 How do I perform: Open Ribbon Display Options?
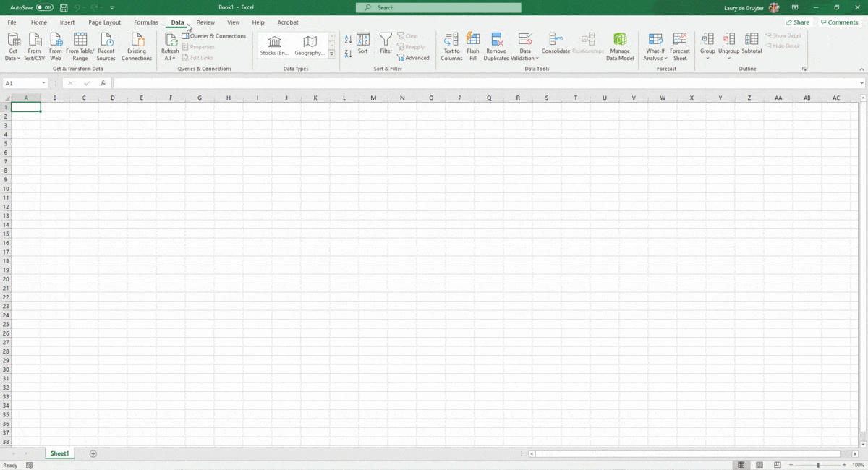point(795,7)
